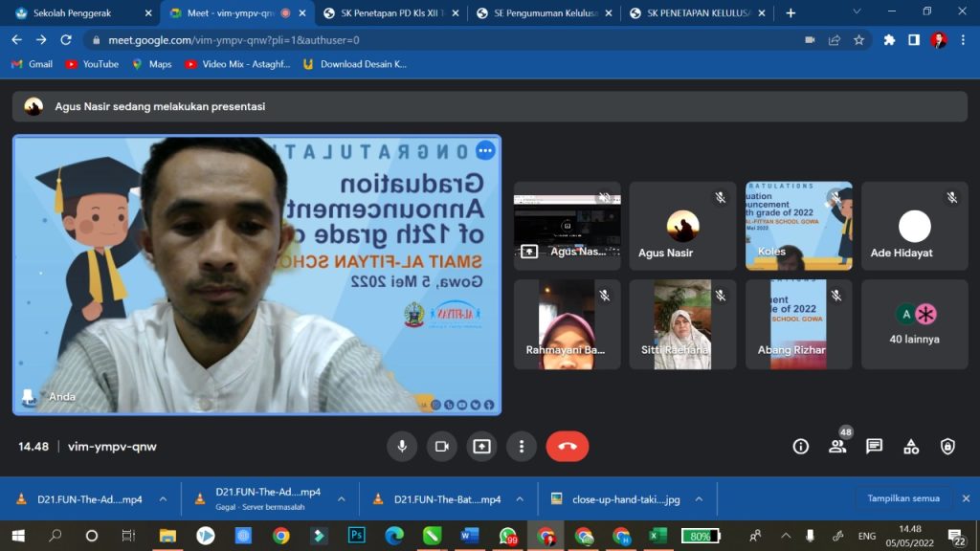The image size is (980, 551).
Task: Open the three-dot more options menu
Action: (x=522, y=447)
